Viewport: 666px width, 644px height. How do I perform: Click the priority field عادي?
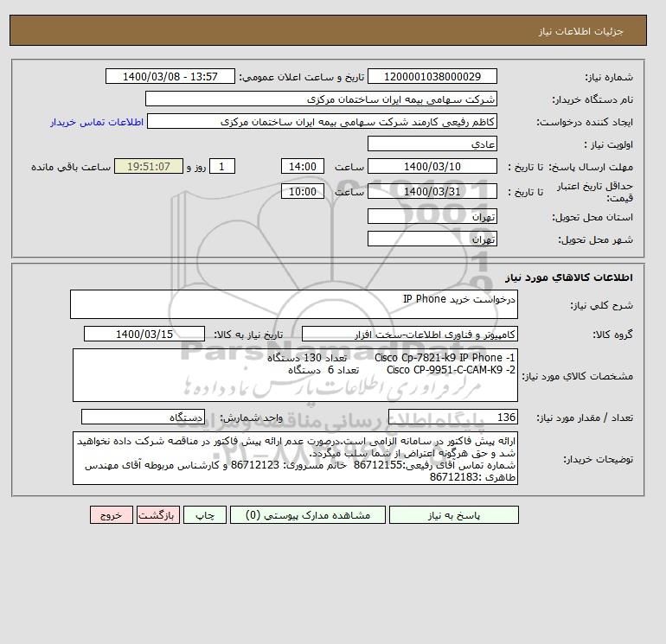(x=432, y=143)
